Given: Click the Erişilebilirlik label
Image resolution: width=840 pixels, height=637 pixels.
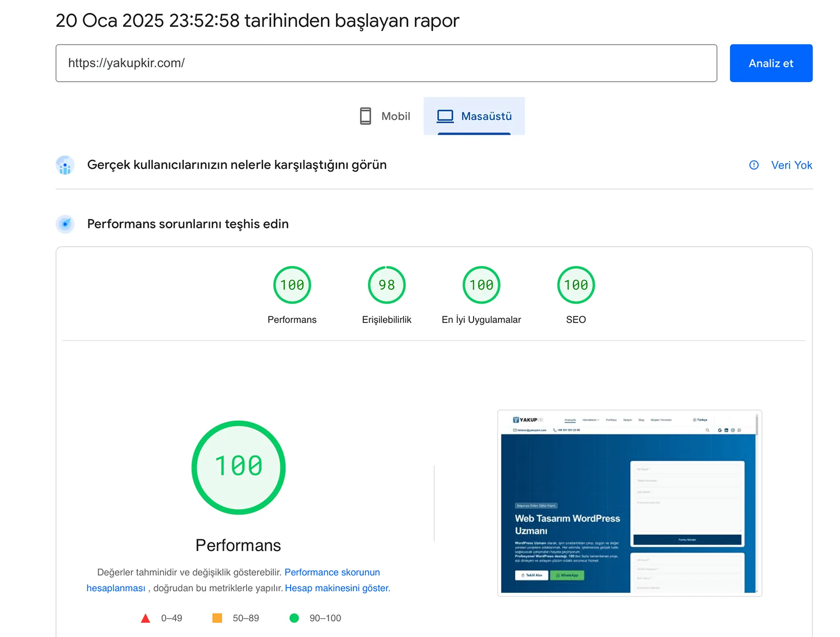Looking at the screenshot, I should point(387,320).
